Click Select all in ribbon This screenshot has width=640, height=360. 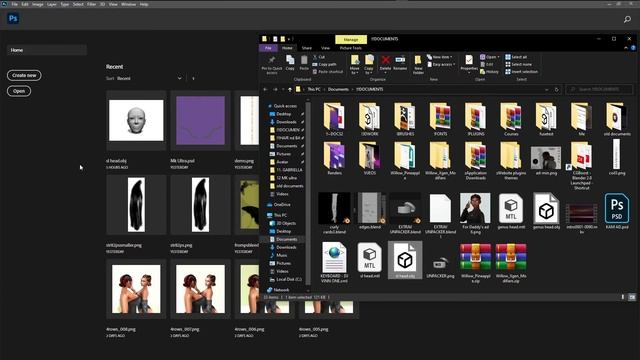(x=516, y=57)
